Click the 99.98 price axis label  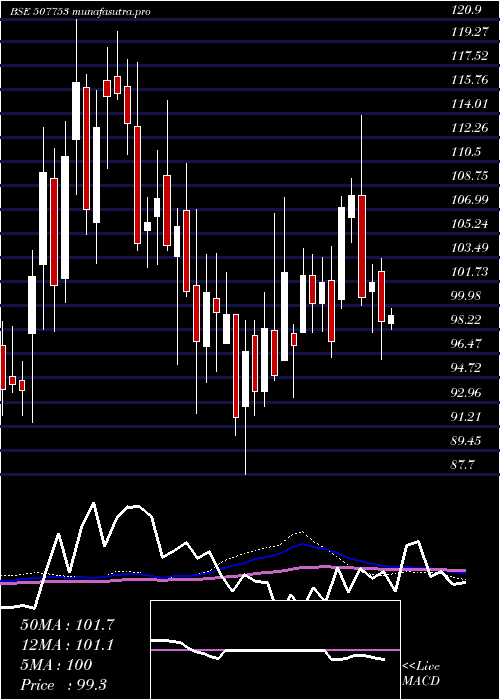(466, 296)
